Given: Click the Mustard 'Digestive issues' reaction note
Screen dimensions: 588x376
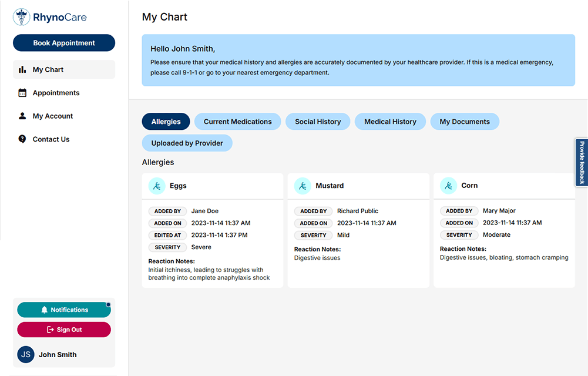Looking at the screenshot, I should point(317,258).
